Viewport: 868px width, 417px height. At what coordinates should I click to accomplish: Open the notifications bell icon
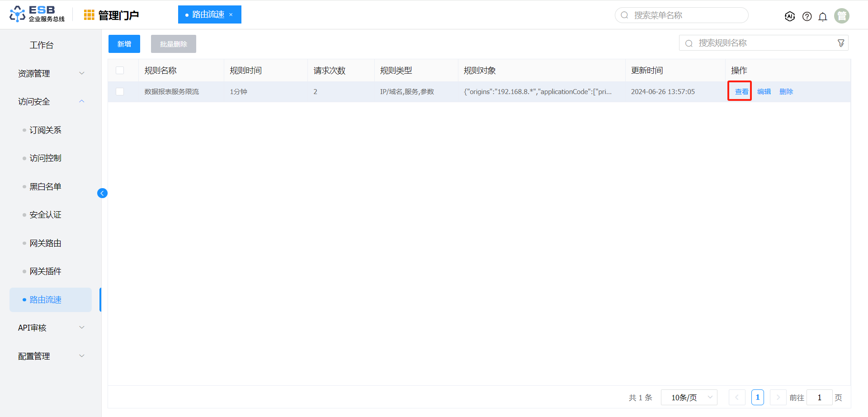(823, 16)
